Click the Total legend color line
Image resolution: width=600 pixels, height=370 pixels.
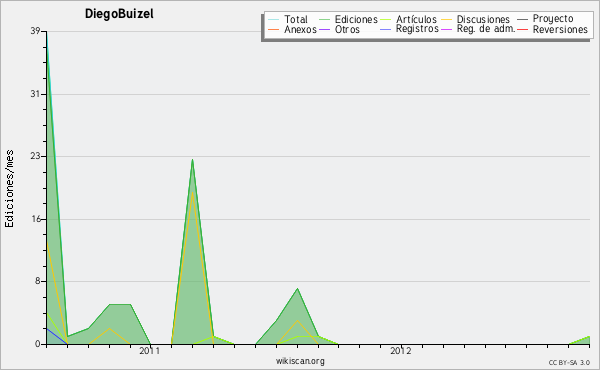tap(273, 20)
